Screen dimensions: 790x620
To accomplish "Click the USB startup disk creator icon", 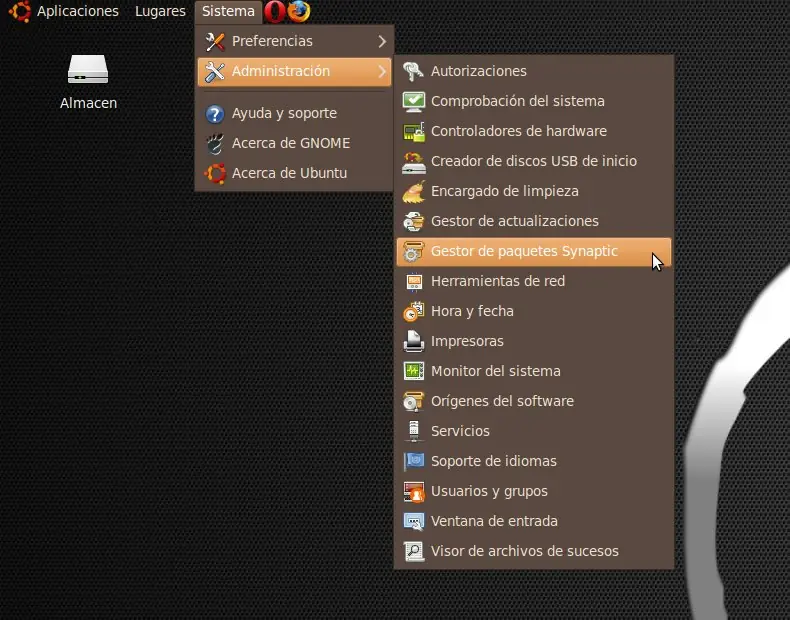I will tap(414, 163).
